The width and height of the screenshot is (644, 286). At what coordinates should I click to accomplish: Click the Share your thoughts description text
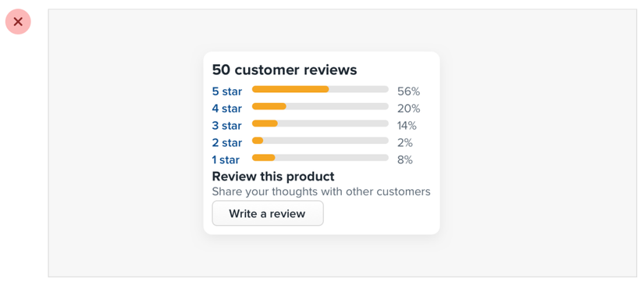(321, 191)
